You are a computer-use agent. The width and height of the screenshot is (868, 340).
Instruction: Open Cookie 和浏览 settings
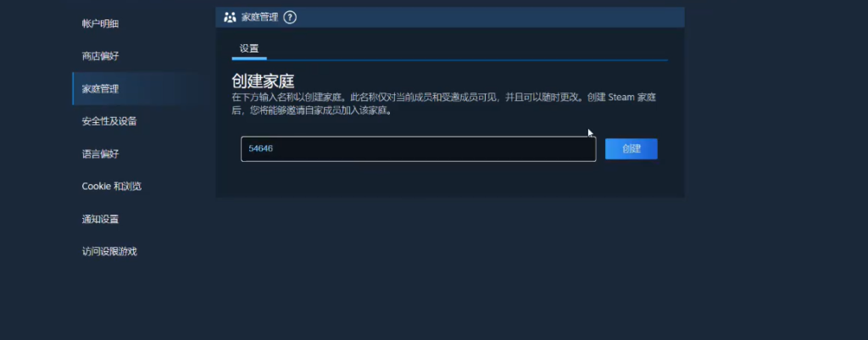112,186
